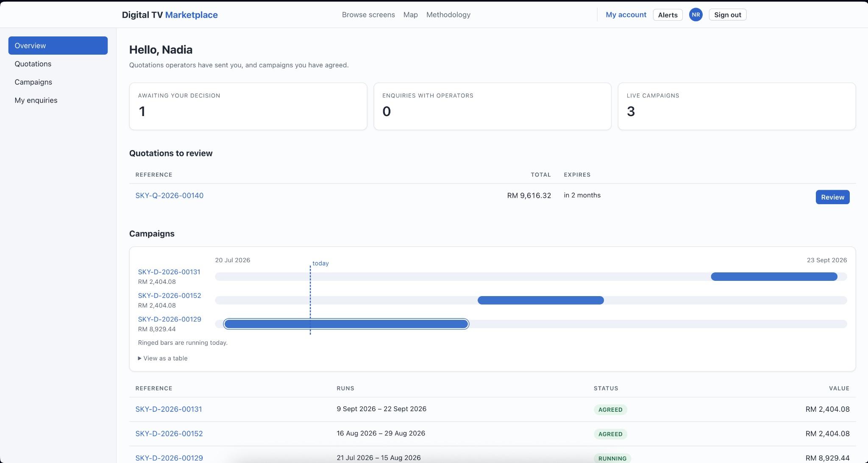Select My enquiries in the sidebar
Image resolution: width=868 pixels, height=463 pixels.
tap(58, 100)
